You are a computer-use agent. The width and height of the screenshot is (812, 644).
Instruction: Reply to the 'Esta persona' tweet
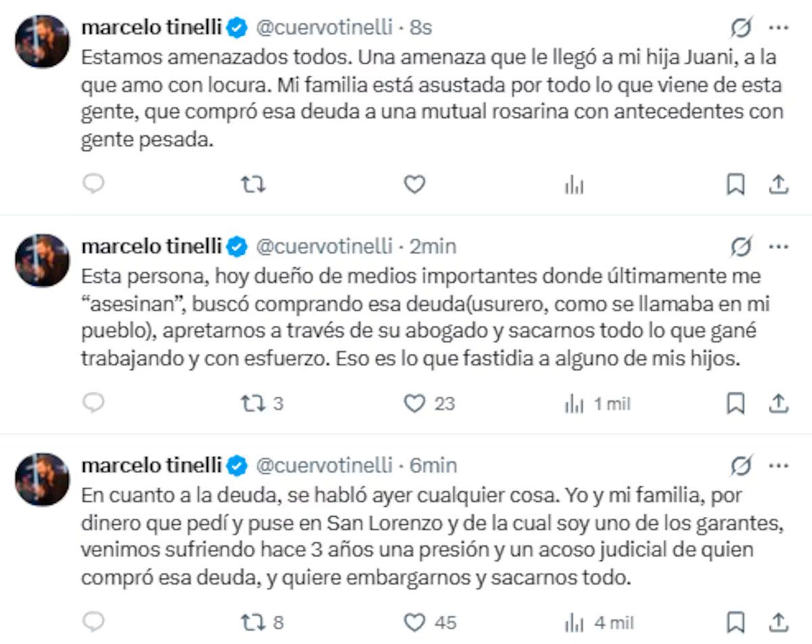pos(94,403)
